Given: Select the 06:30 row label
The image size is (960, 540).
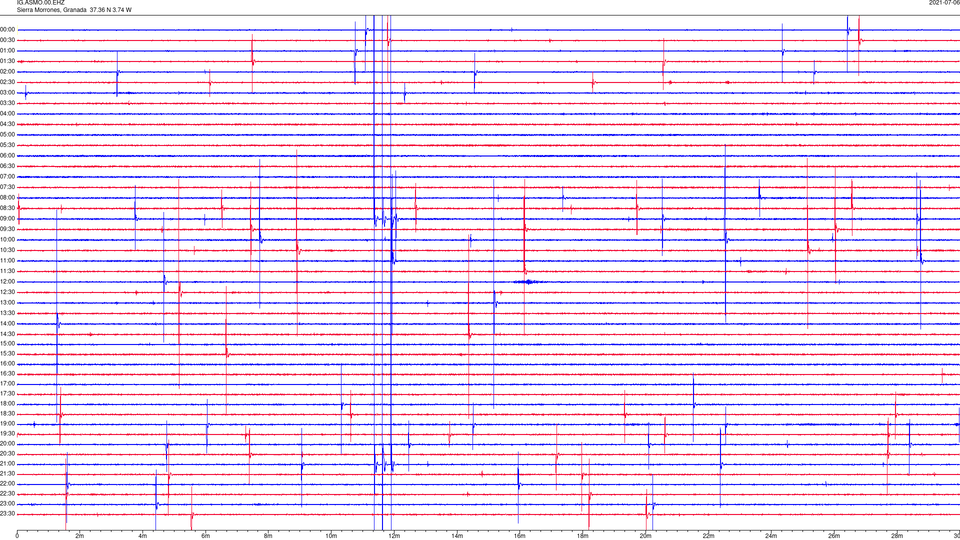Looking at the screenshot, I should pyautogui.click(x=8, y=166).
